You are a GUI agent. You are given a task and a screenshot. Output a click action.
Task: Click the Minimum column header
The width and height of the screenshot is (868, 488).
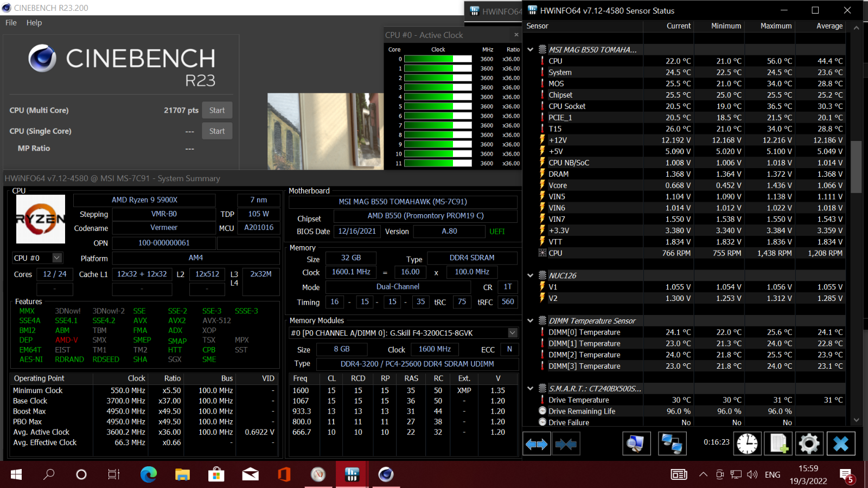(726, 26)
